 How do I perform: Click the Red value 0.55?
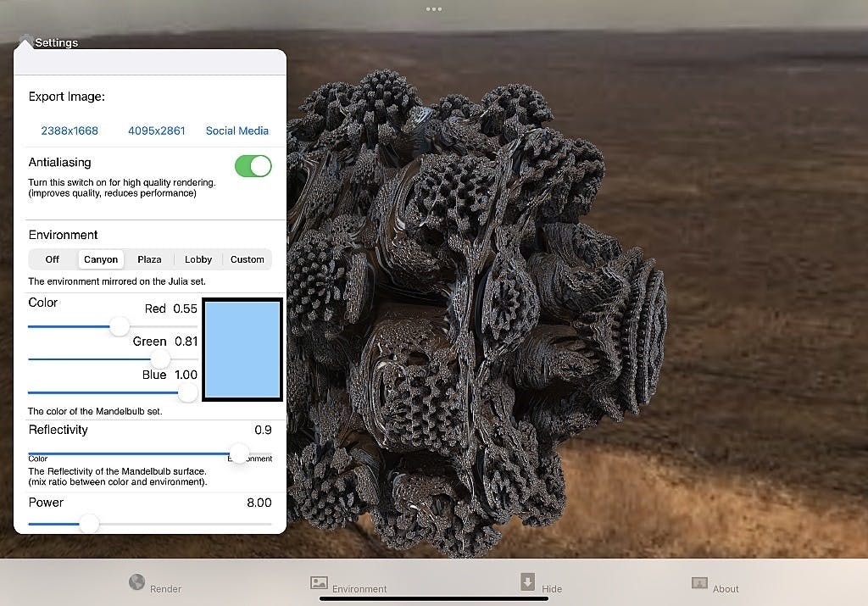(x=185, y=309)
